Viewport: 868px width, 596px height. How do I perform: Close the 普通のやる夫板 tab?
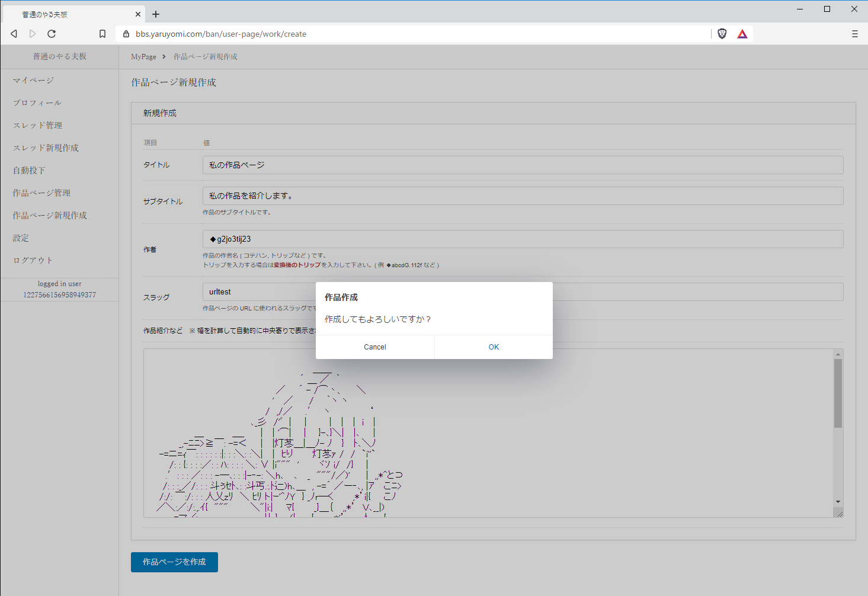(x=138, y=14)
